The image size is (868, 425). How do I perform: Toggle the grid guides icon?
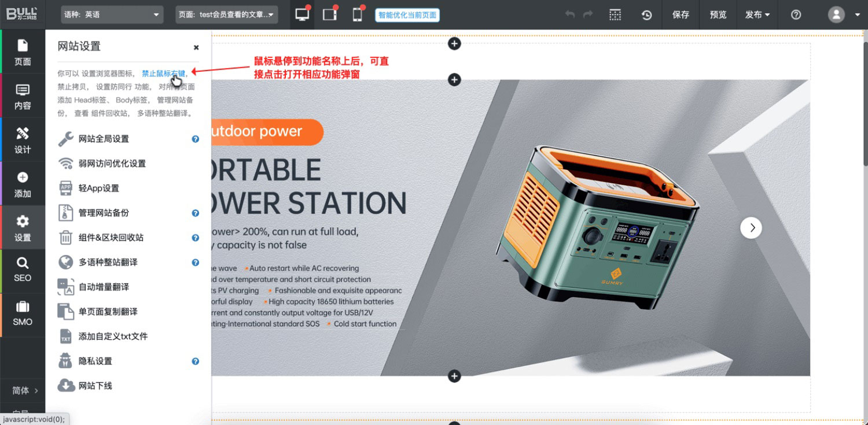[x=615, y=15]
